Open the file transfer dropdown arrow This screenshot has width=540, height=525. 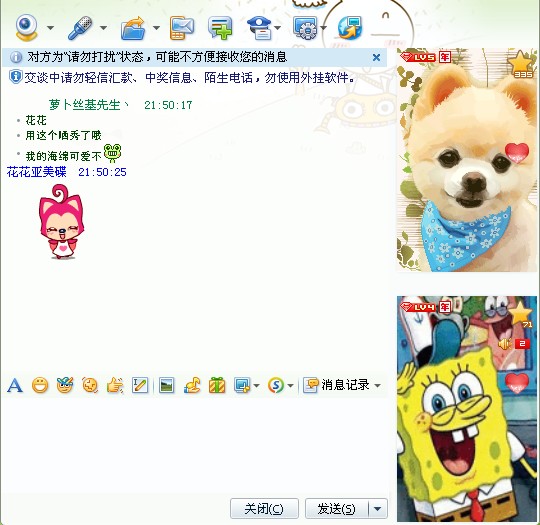click(156, 28)
